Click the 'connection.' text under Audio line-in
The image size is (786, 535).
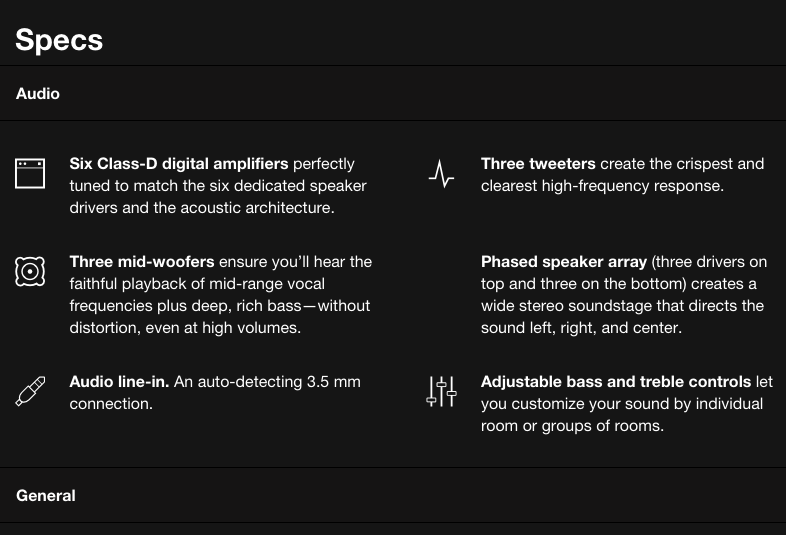point(111,404)
